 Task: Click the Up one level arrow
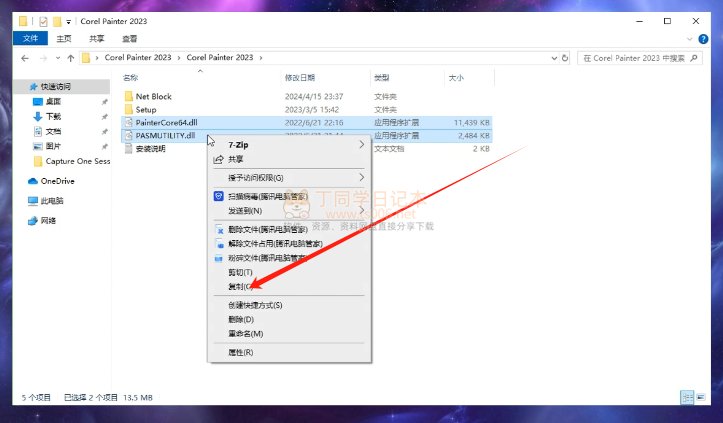pos(69,58)
